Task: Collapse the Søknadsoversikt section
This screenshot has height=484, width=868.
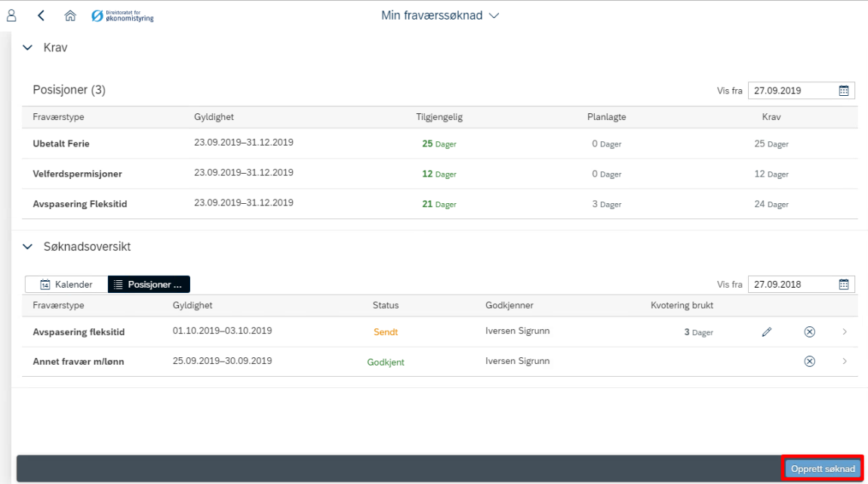Action: (28, 246)
